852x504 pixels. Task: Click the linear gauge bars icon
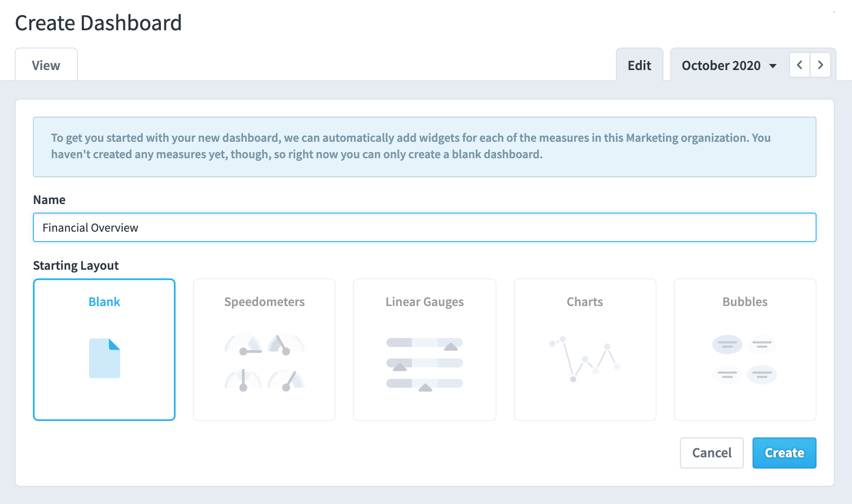click(x=425, y=364)
